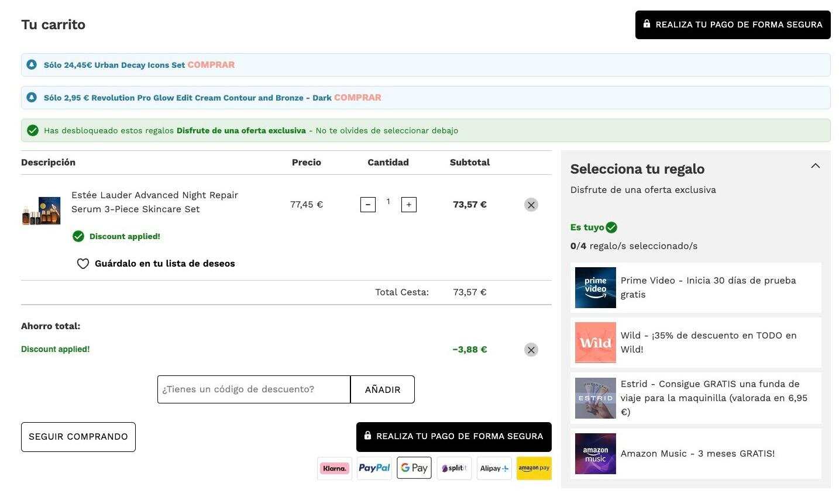This screenshot has height=504, width=839.
Task: Click the Prime Video logo thumbnail
Action: coord(596,288)
